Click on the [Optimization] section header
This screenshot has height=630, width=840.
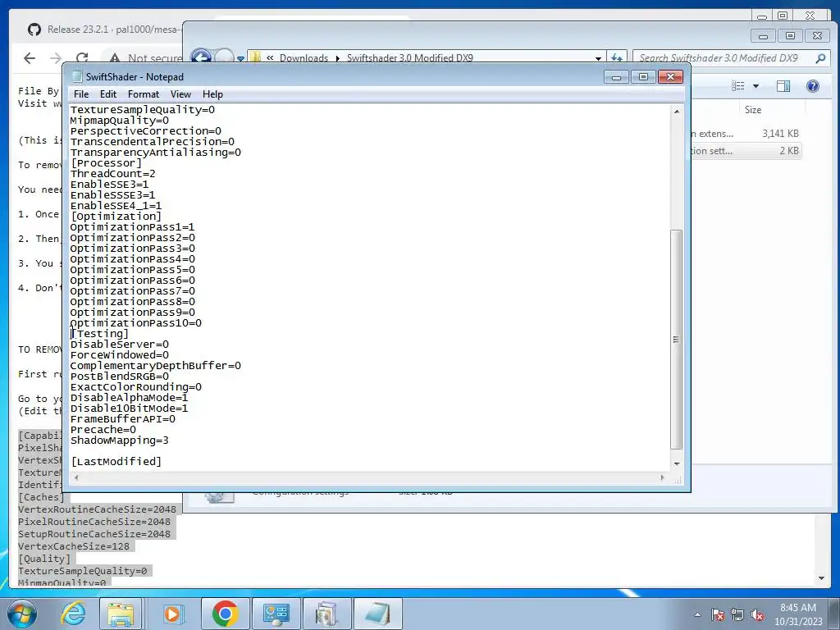coord(116,217)
